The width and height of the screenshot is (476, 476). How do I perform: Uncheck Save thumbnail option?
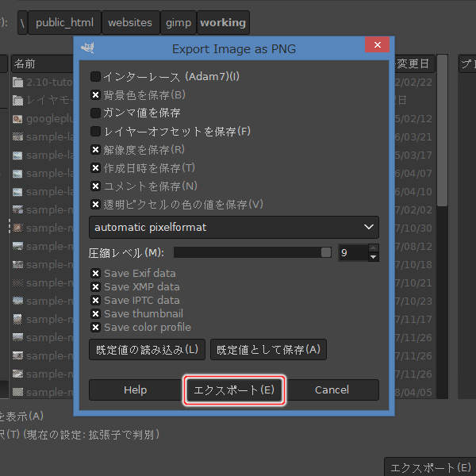95,313
